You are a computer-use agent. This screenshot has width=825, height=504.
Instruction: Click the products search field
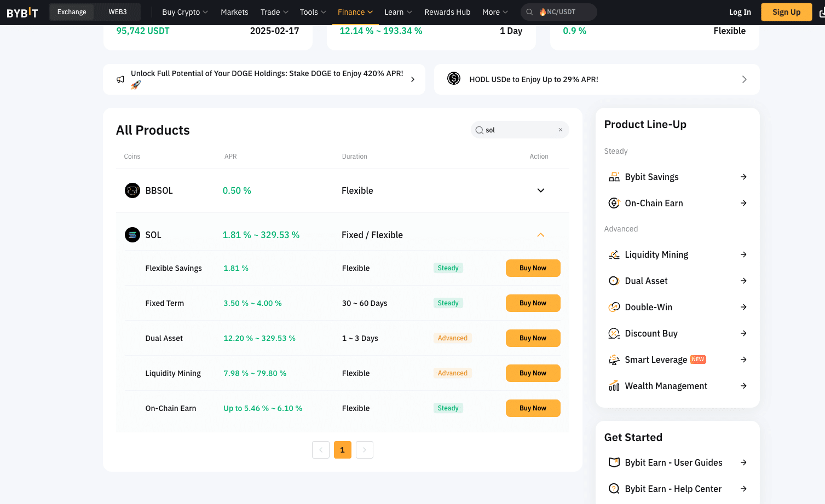(x=520, y=130)
